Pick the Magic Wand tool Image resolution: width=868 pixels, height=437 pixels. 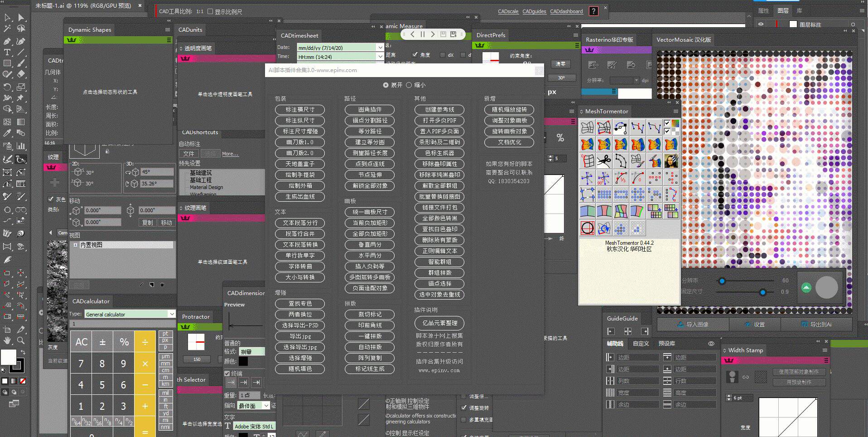[x=8, y=29]
